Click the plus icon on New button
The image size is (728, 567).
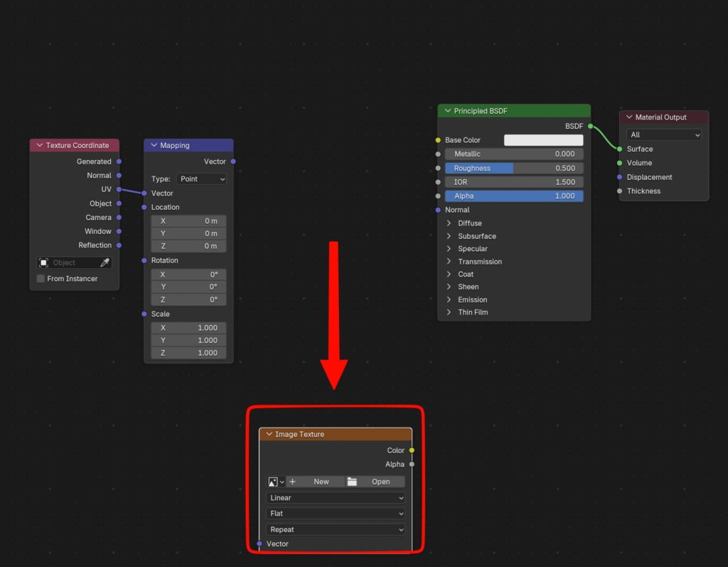click(292, 482)
